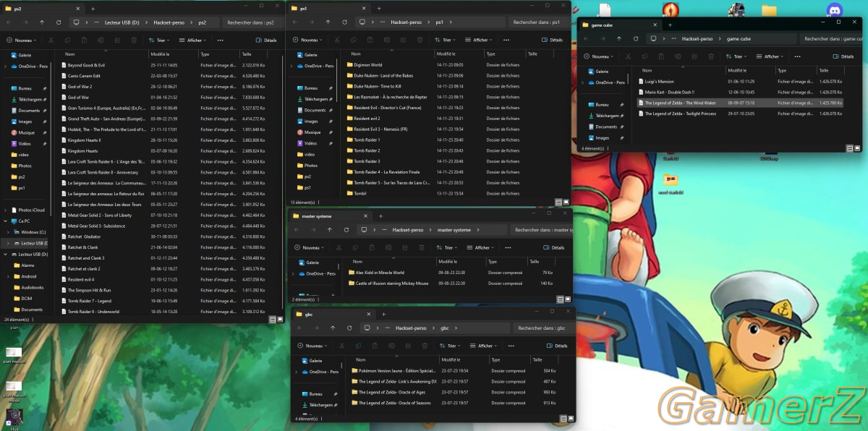The height and width of the screenshot is (431, 868).
Task: Open the Discord desktop shortcut
Action: pos(835,10)
